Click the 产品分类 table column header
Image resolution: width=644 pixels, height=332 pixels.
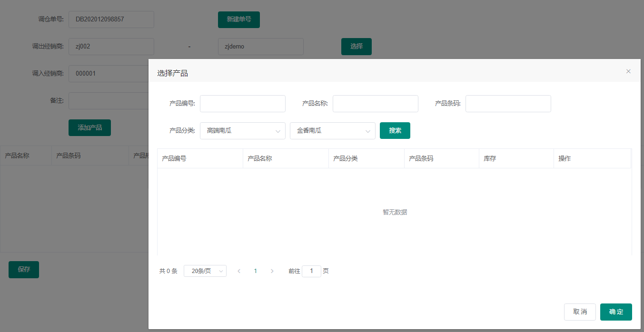346,158
